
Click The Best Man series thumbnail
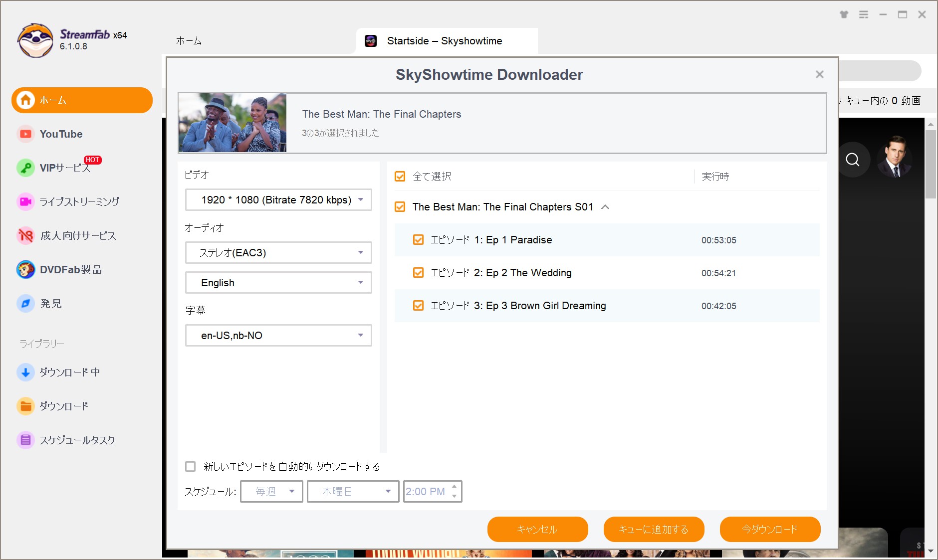point(233,123)
